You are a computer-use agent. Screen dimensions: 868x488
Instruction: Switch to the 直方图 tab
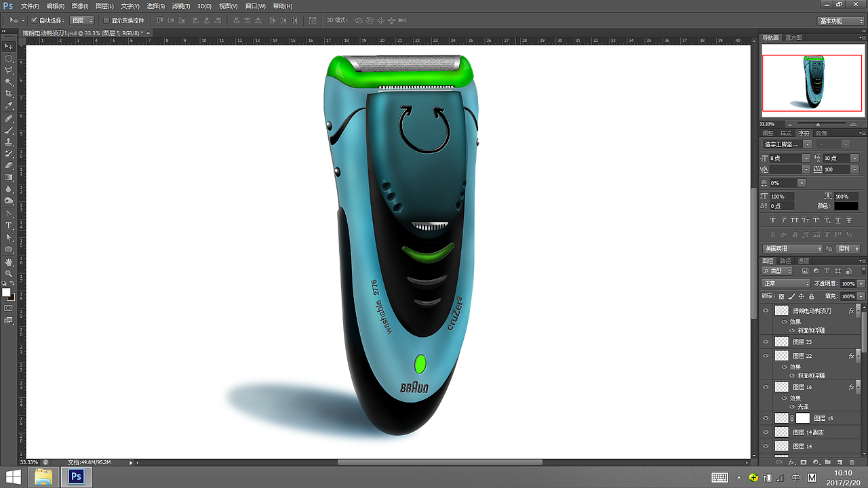click(x=793, y=38)
